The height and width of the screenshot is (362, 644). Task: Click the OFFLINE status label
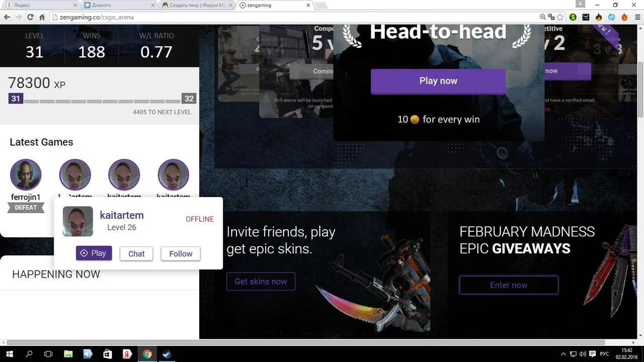click(x=200, y=219)
